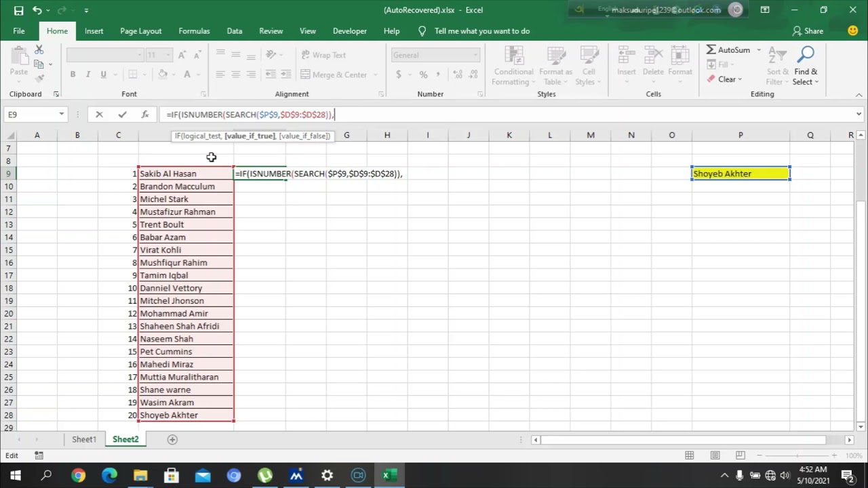Open Customize Quick Access Toolbar dropdown
868x488 pixels.
(x=86, y=11)
